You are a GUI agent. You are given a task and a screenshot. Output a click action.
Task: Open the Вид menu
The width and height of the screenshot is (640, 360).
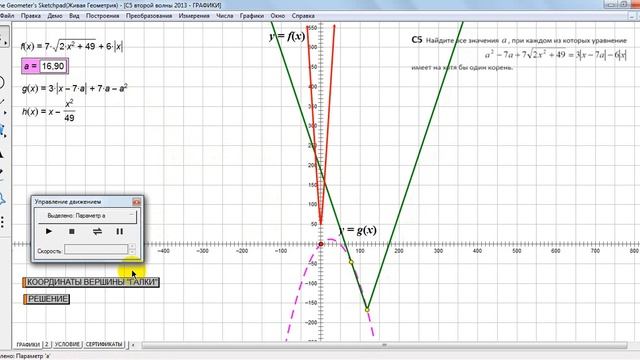[x=74, y=16]
